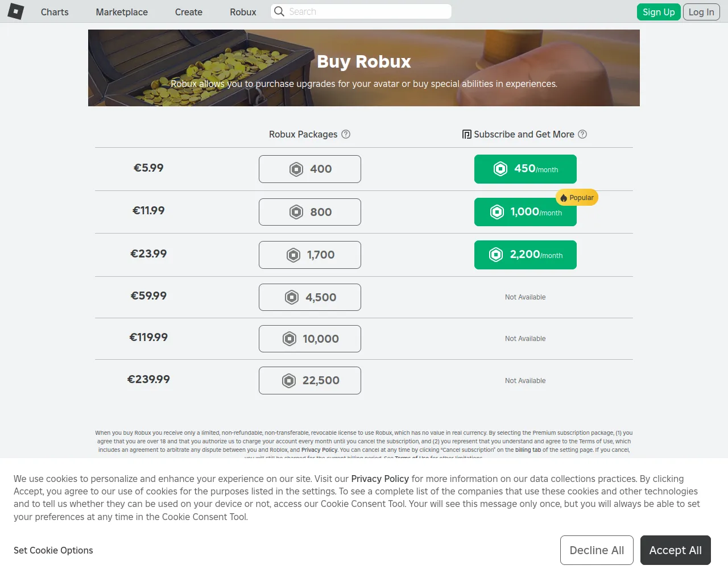This screenshot has height=582, width=728.
Task: Open the Charts navigation tab
Action: click(x=55, y=12)
